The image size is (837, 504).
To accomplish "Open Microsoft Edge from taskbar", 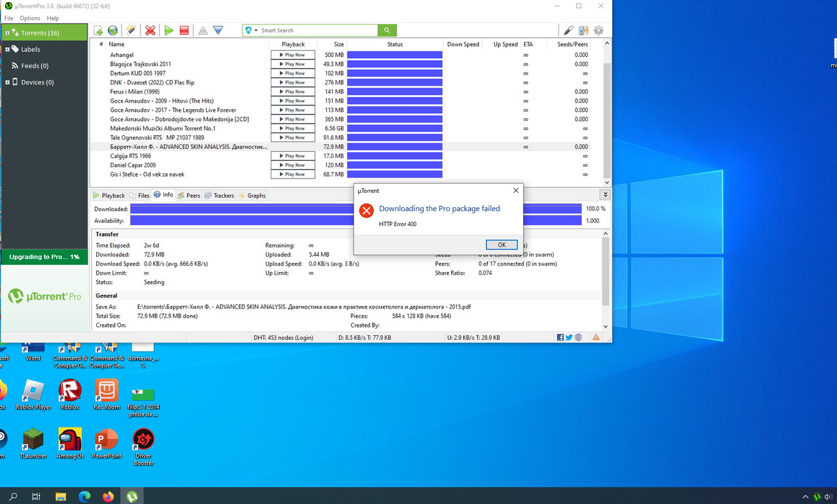I will coord(84,496).
